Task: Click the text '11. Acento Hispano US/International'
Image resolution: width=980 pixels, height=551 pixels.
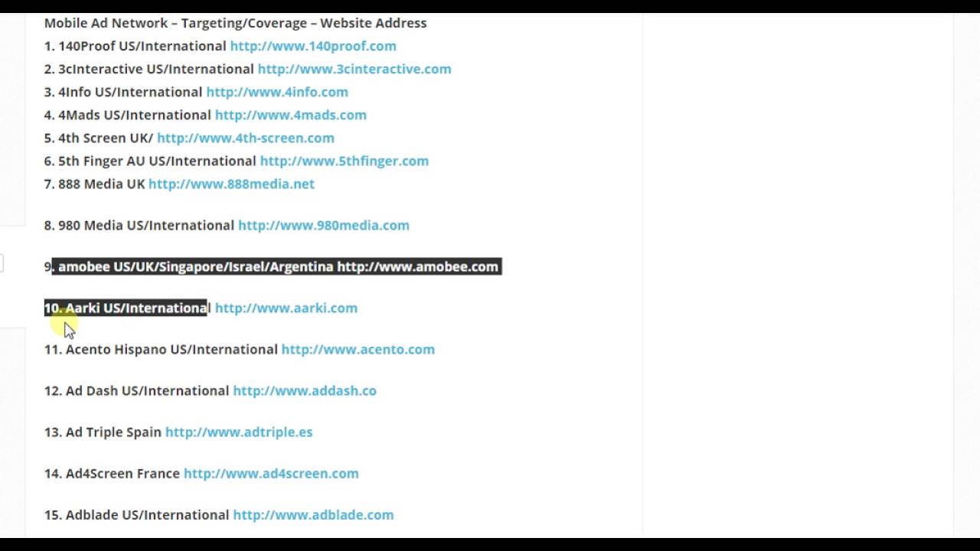Action: tap(161, 349)
